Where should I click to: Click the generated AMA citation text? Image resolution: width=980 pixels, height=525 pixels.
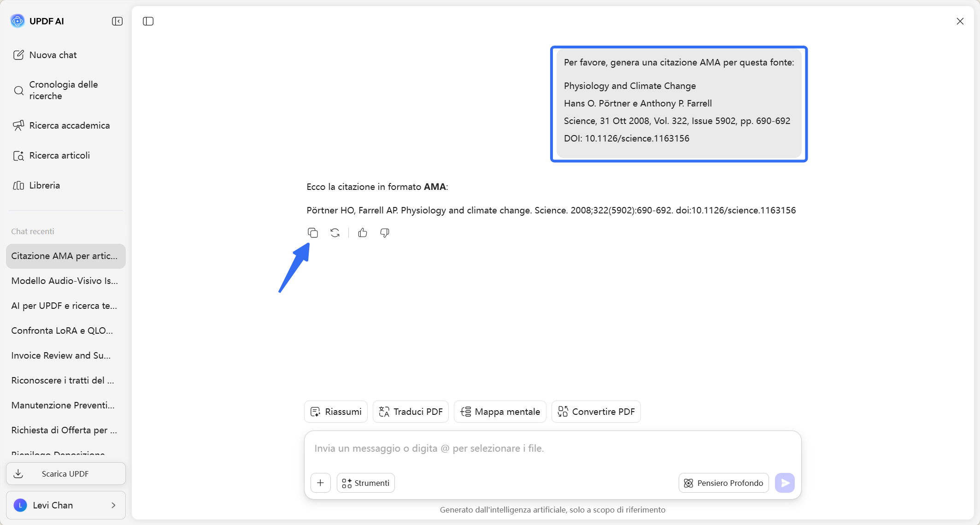tap(551, 210)
